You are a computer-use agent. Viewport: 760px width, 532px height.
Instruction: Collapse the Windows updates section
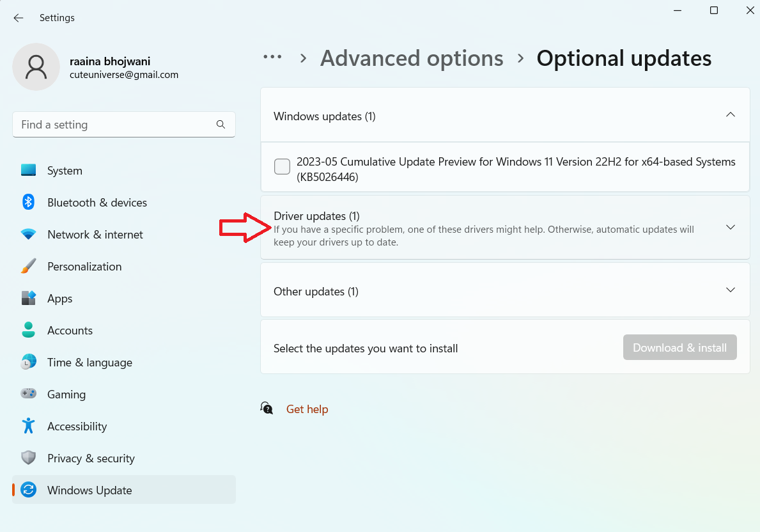pyautogui.click(x=731, y=115)
